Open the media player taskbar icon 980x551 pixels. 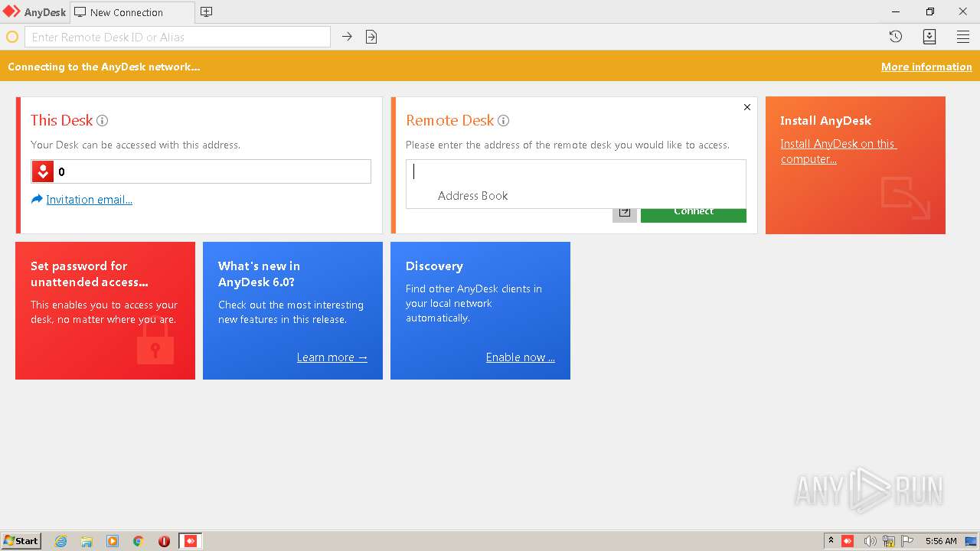click(x=113, y=541)
